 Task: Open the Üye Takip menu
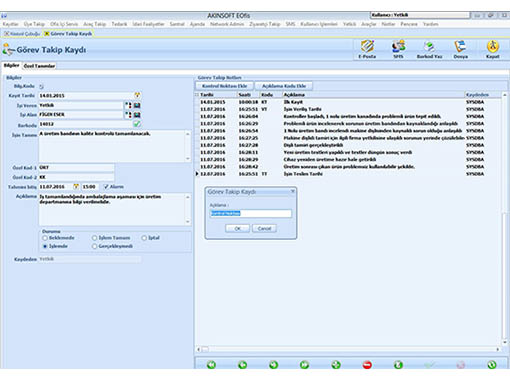click(34, 24)
